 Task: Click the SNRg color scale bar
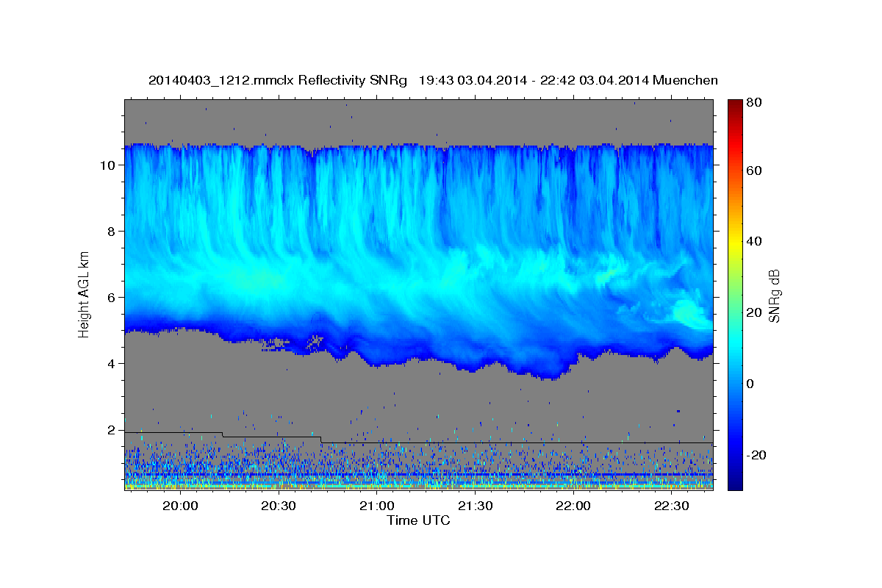735,295
